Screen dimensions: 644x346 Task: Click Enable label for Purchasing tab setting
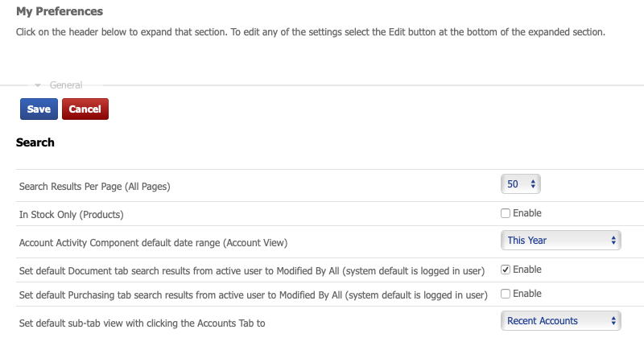coord(527,294)
